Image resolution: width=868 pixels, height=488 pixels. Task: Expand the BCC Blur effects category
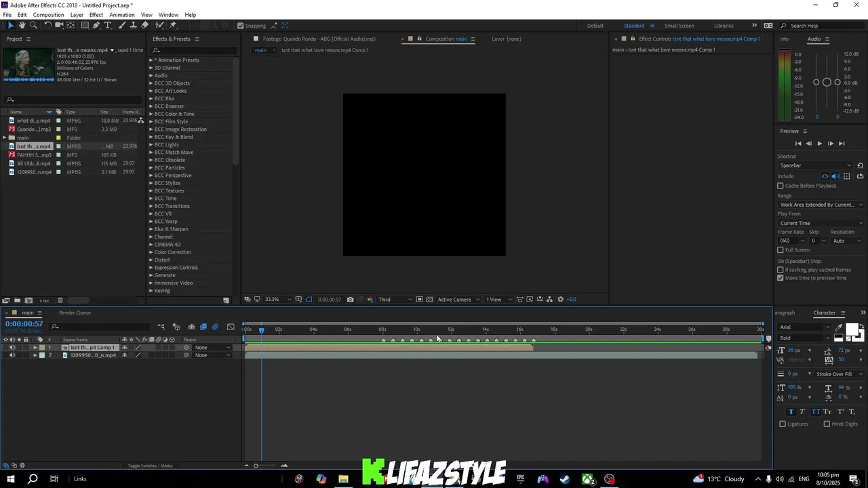(151, 98)
